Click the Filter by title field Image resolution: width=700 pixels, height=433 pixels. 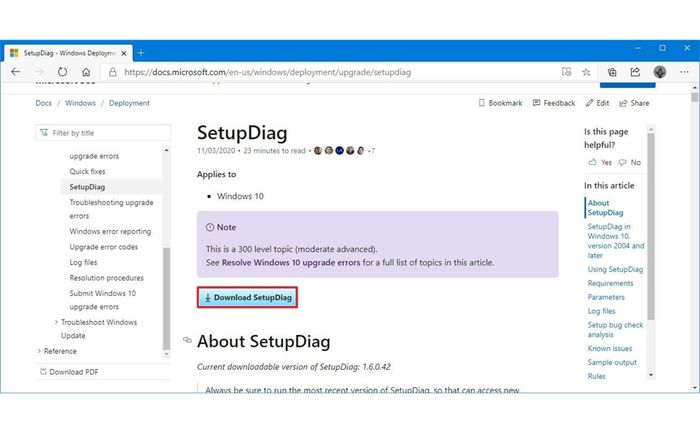coord(103,133)
